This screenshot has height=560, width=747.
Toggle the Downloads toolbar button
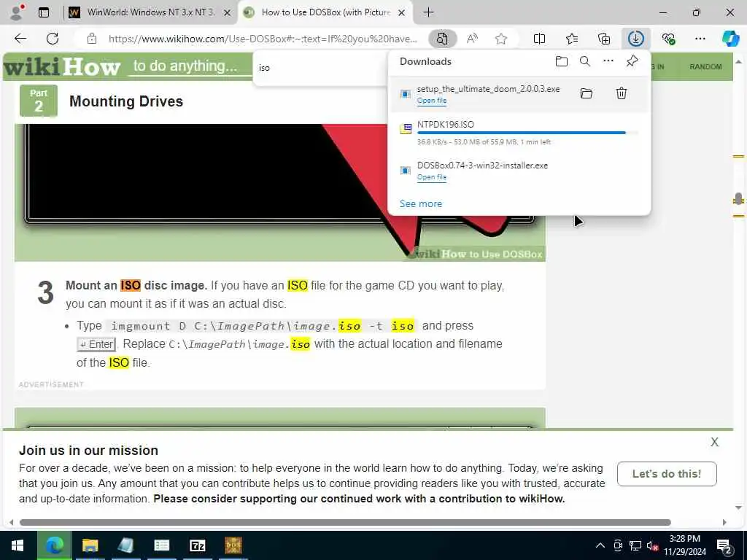tap(636, 39)
